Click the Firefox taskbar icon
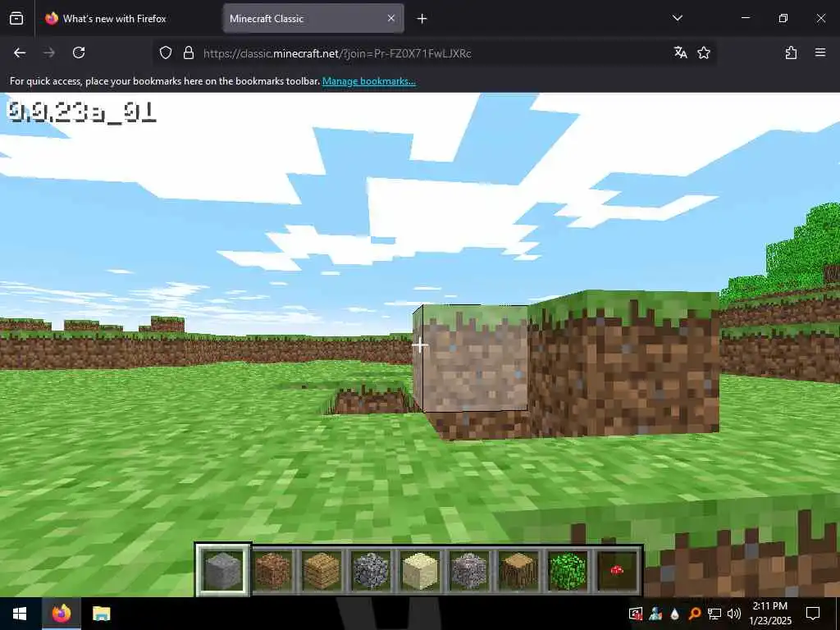Image resolution: width=840 pixels, height=630 pixels. (61, 614)
